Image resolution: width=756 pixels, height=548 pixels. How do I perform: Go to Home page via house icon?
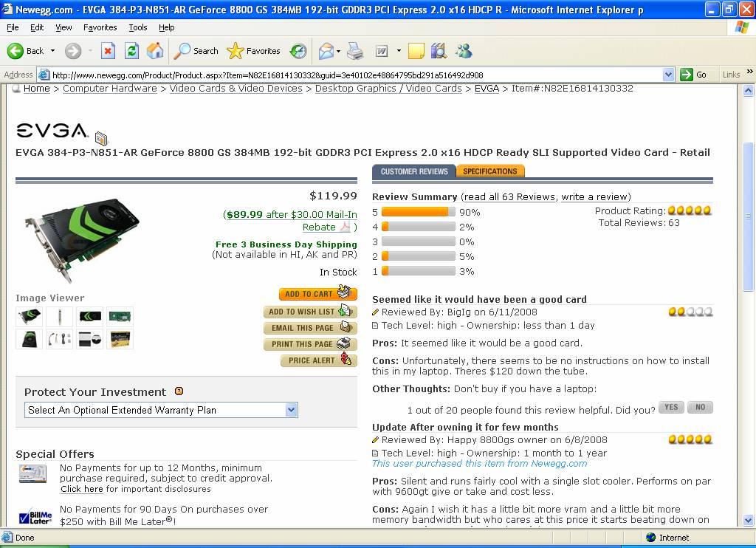tap(155, 51)
